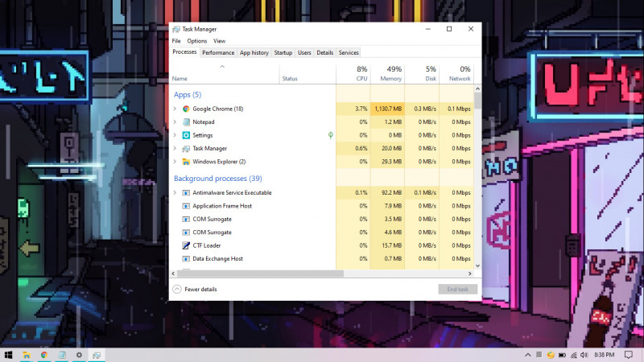Switch to the Performance tab

pyautogui.click(x=218, y=53)
